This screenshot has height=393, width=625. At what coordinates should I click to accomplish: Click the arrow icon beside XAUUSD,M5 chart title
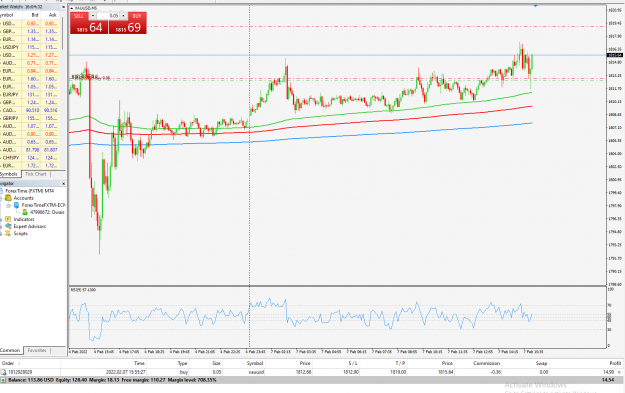(x=72, y=8)
